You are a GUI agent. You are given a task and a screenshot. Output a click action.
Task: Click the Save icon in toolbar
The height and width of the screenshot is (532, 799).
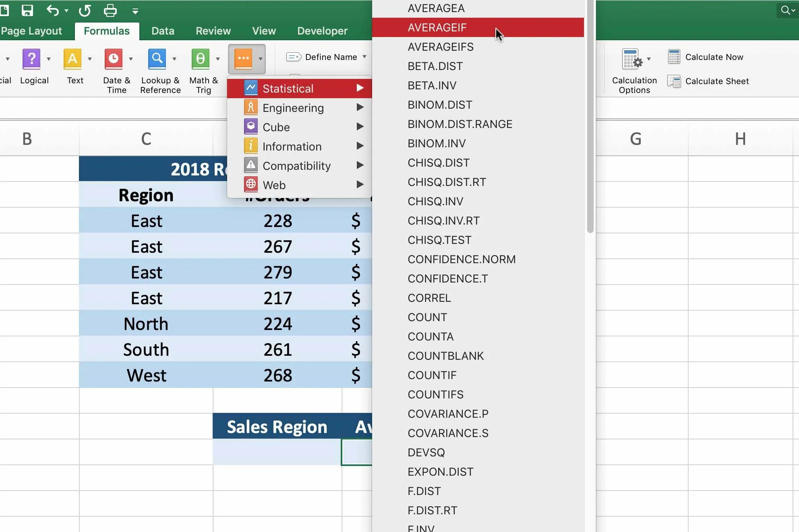pyautogui.click(x=27, y=10)
